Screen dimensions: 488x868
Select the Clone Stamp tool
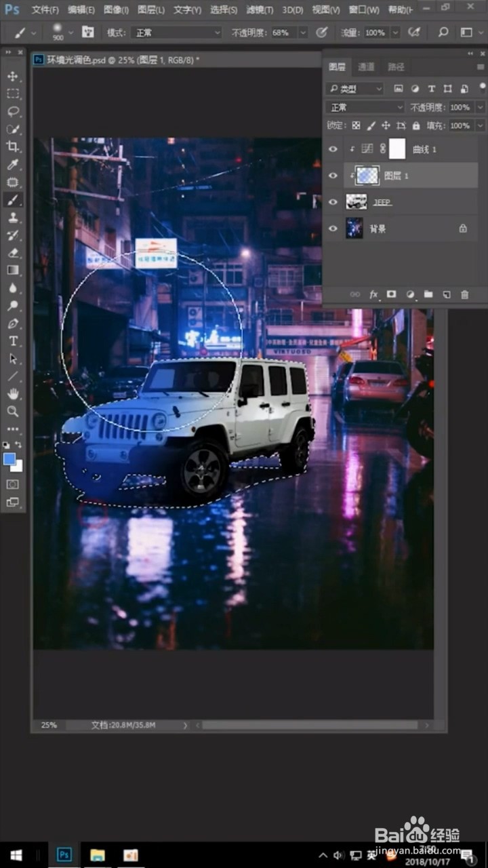pyautogui.click(x=13, y=217)
